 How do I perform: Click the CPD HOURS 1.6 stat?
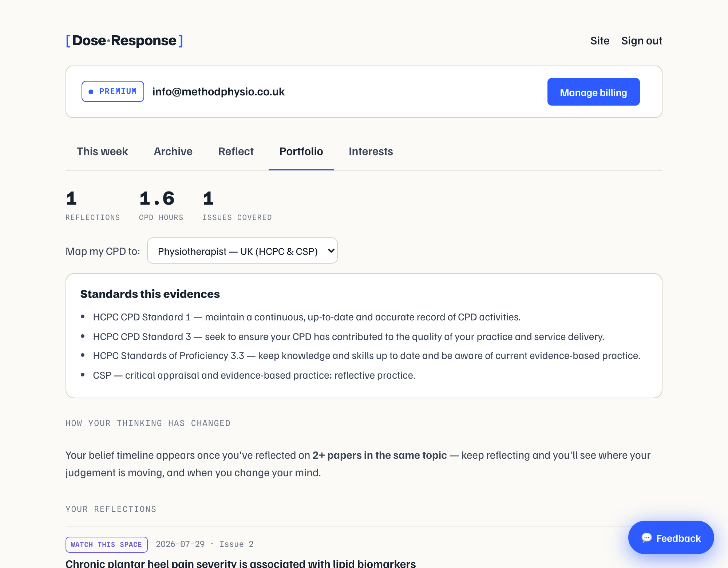[161, 206]
